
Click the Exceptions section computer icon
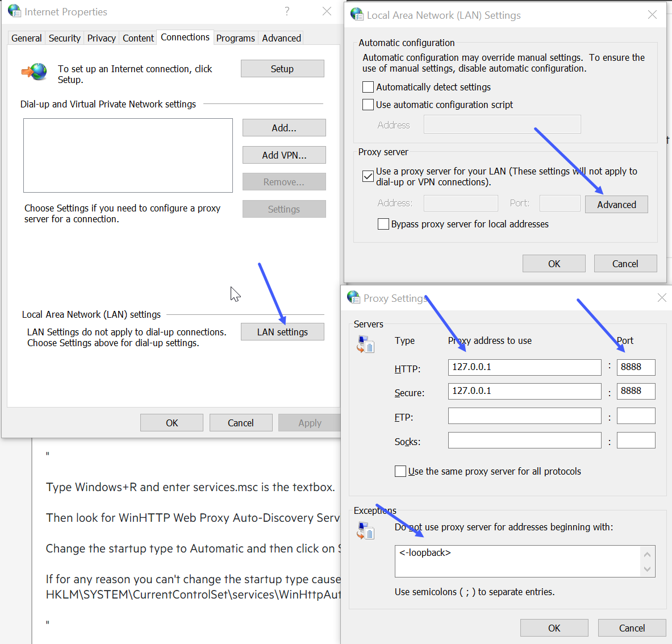tap(365, 531)
